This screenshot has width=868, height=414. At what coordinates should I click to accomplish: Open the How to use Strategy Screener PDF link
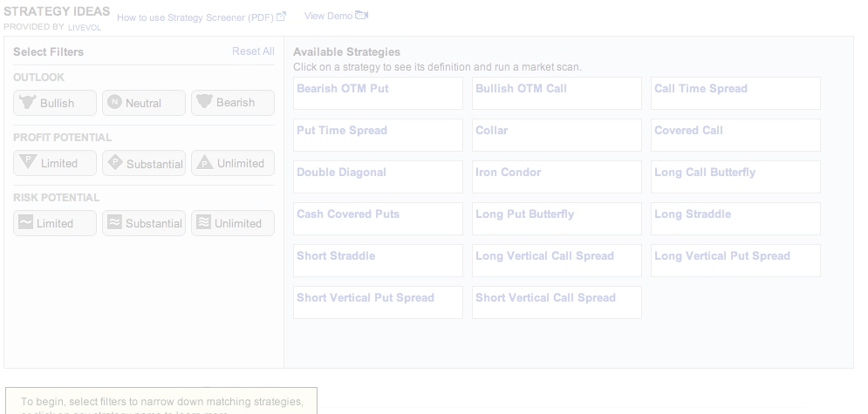(195, 17)
